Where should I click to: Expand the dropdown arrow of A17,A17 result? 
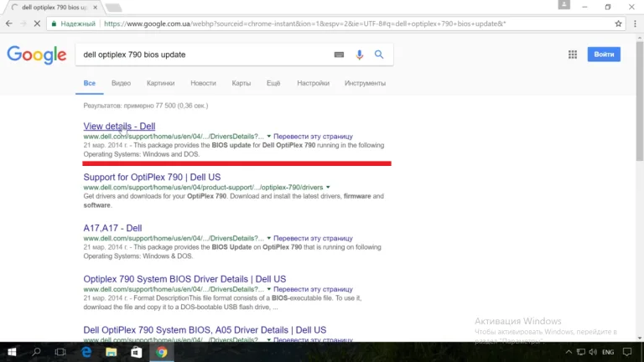[x=269, y=238]
